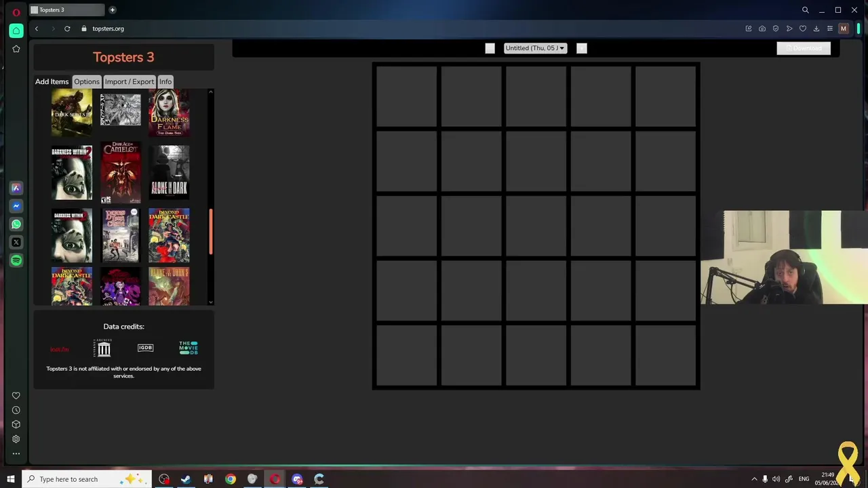Select the Darkness and Flame cover
The height and width of the screenshot is (488, 868).
coord(169,113)
